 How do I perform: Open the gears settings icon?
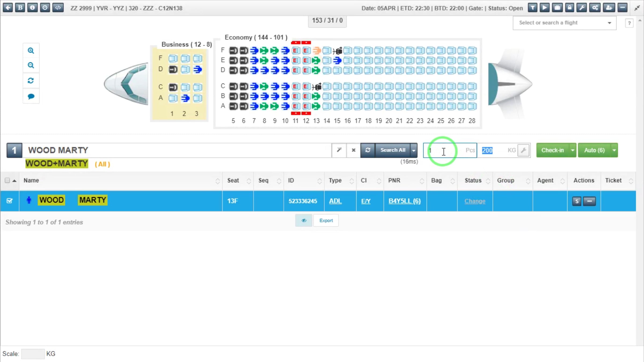[595, 8]
